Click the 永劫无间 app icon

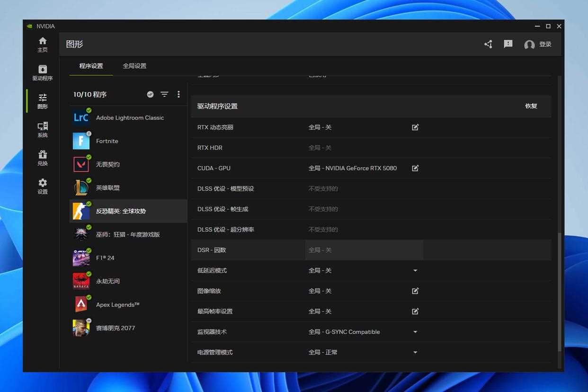(x=81, y=281)
